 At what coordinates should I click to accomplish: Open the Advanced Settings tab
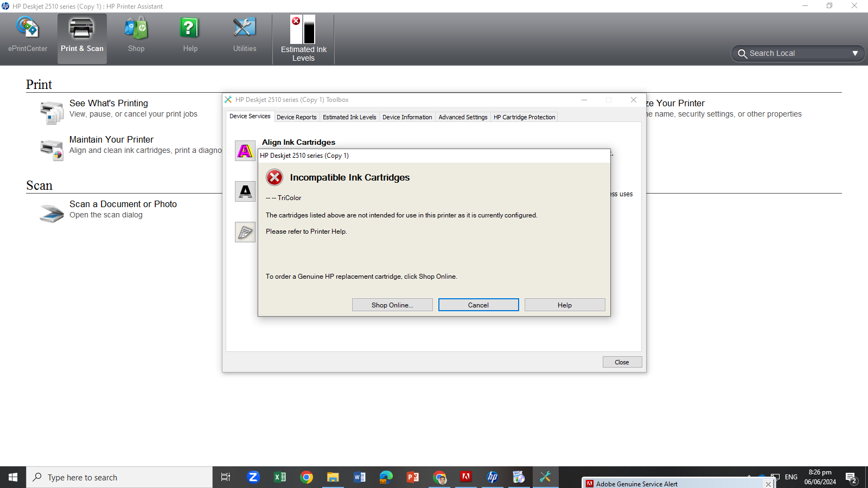click(463, 117)
